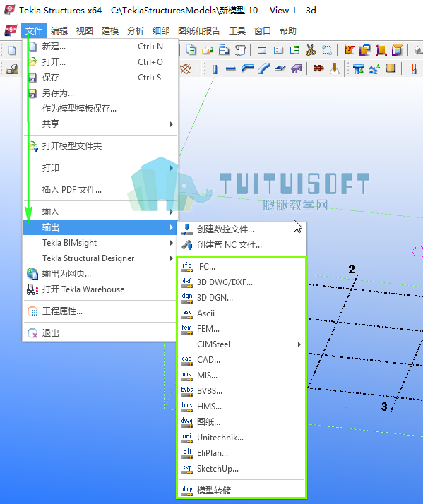Click the highlighted 输出 menu entry

tap(100, 227)
